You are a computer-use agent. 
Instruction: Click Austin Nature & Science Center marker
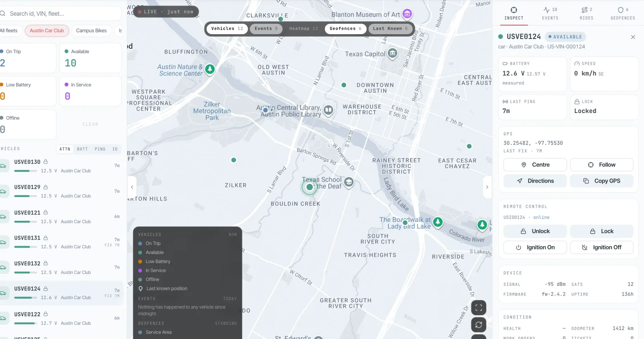(210, 69)
